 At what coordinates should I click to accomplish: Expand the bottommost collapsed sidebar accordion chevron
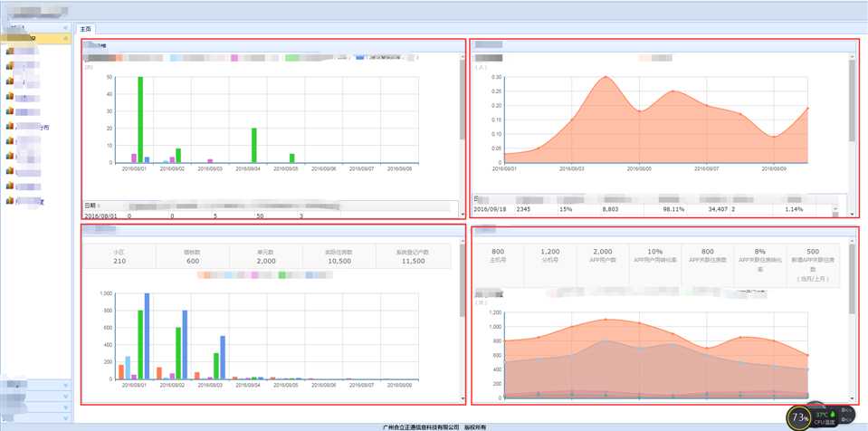point(66,417)
